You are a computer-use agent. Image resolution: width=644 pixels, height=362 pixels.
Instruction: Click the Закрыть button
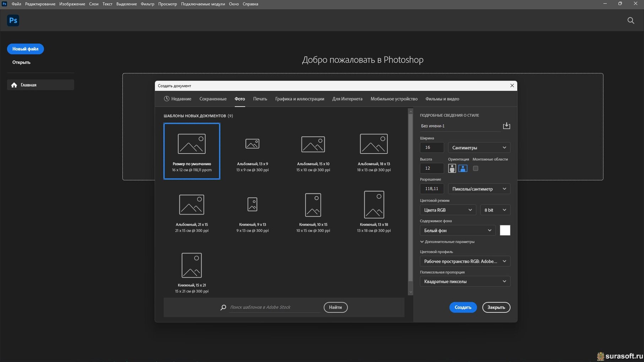click(496, 307)
